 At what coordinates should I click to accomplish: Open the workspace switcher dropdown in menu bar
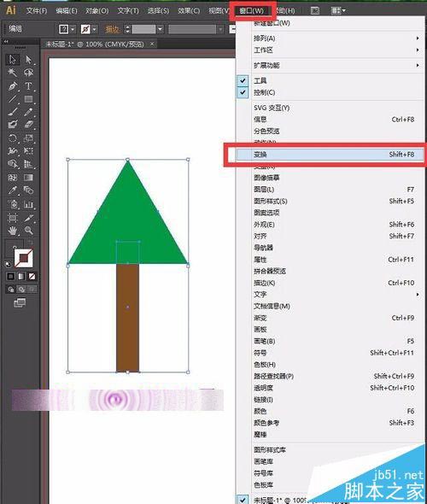pyautogui.click(x=338, y=10)
